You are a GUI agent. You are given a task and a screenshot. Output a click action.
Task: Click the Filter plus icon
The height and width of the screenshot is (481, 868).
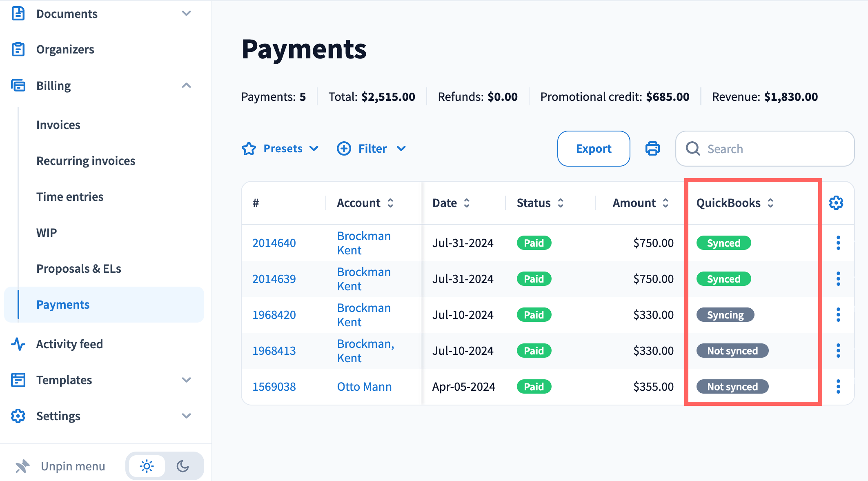344,149
